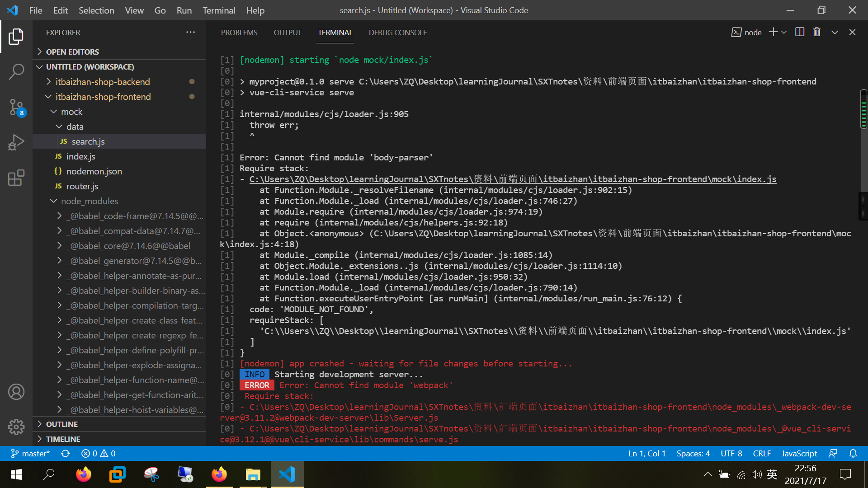Open Source Control view with 8 changes
The height and width of the screenshot is (488, 868).
16,108
